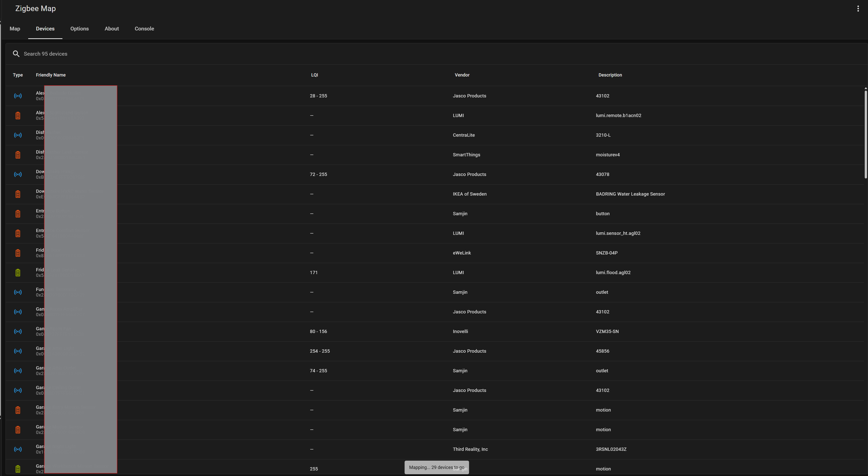
Task: Click the device list vertical scrollbar
Action: point(865,135)
